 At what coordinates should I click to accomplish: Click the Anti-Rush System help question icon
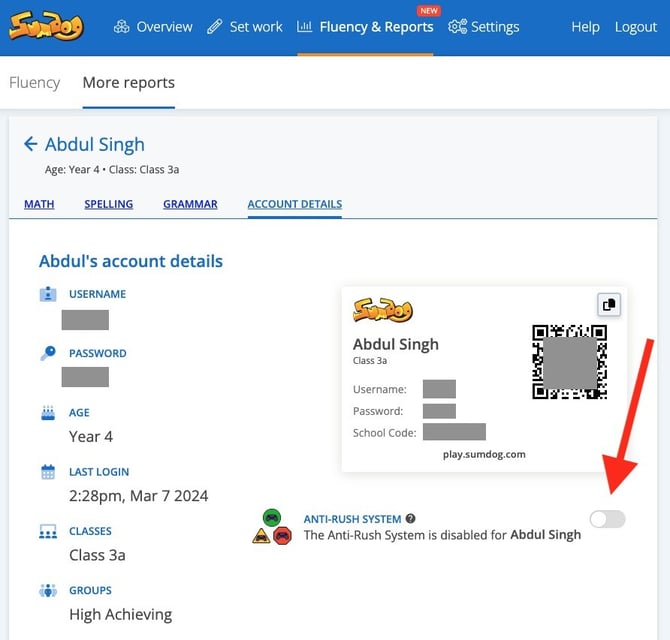coord(410,518)
